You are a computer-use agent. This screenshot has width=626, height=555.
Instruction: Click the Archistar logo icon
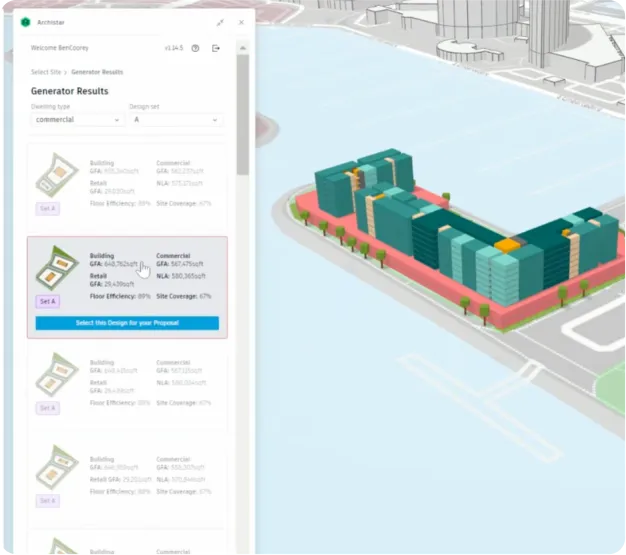pyautogui.click(x=26, y=22)
